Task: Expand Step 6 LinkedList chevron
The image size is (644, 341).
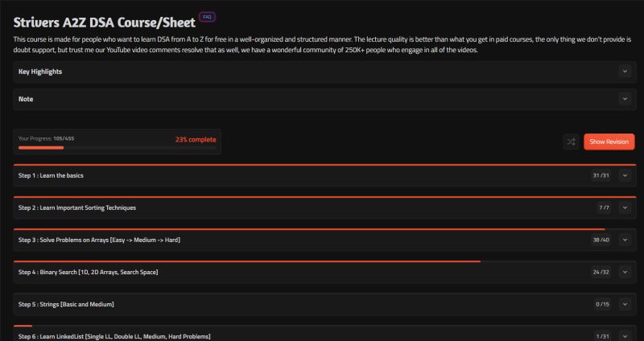Action: pyautogui.click(x=625, y=336)
